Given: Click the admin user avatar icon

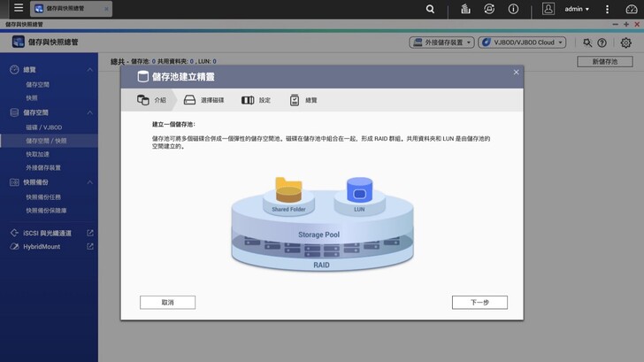Looking at the screenshot, I should [548, 9].
